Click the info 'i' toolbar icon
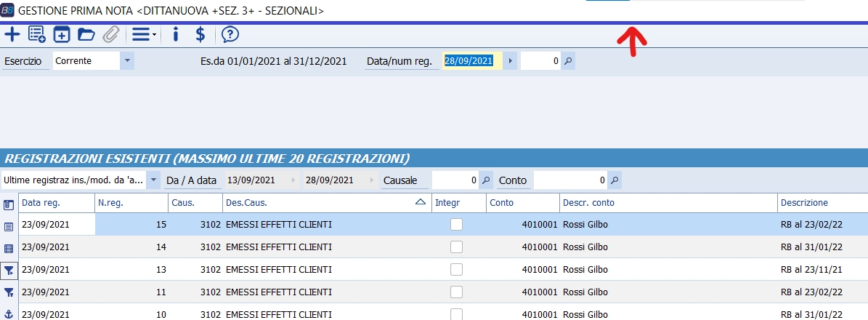The height and width of the screenshot is (320, 868). click(176, 34)
